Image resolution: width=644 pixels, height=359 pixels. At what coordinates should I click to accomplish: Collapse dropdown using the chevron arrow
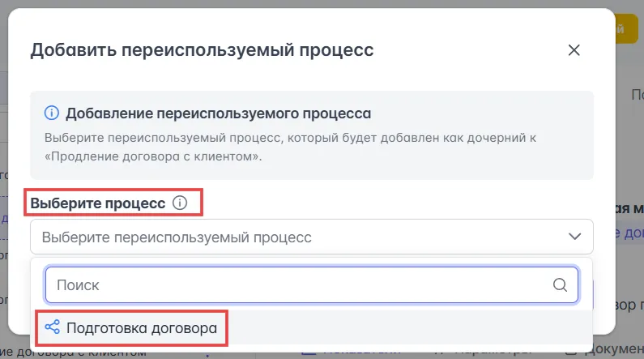[x=574, y=237]
